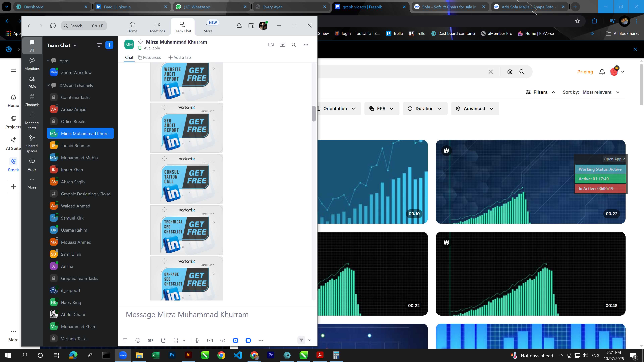The height and width of the screenshot is (362, 644).
Task: Switch to Zoom Home tab
Action: tap(132, 27)
